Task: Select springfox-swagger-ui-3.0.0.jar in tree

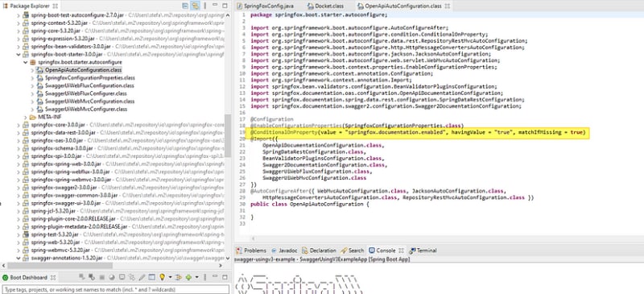Action: tap(66, 203)
